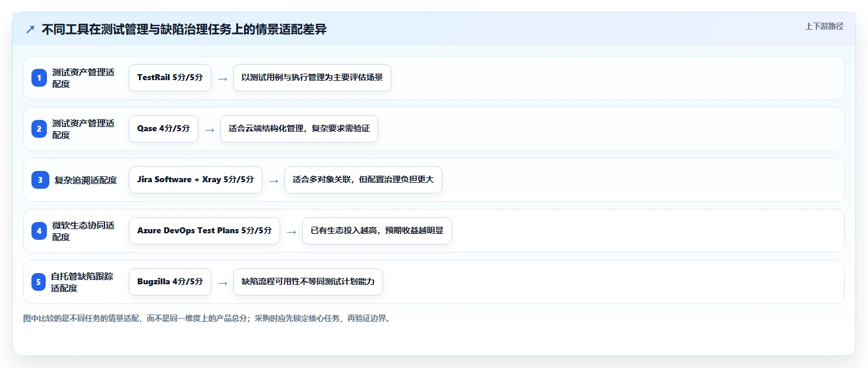Viewport: 868px width, 368px height.
Task: Click the 上下游路径 label
Action: pyautogui.click(x=824, y=26)
